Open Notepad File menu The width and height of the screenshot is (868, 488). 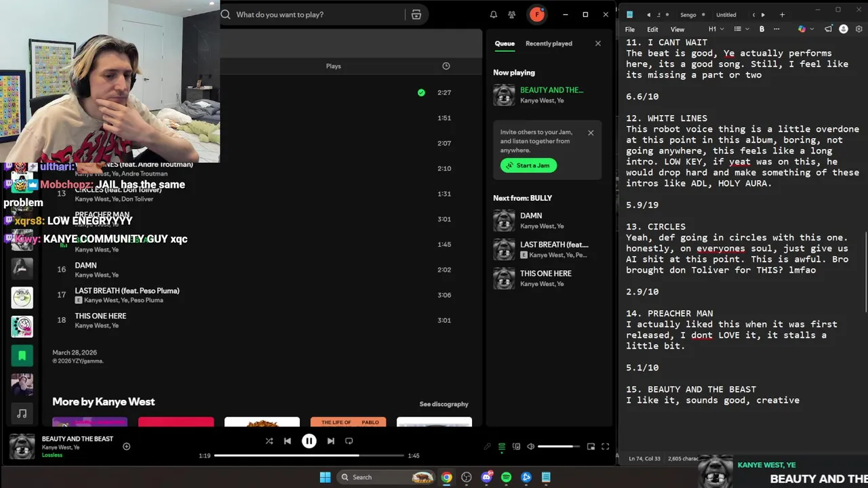pyautogui.click(x=630, y=29)
